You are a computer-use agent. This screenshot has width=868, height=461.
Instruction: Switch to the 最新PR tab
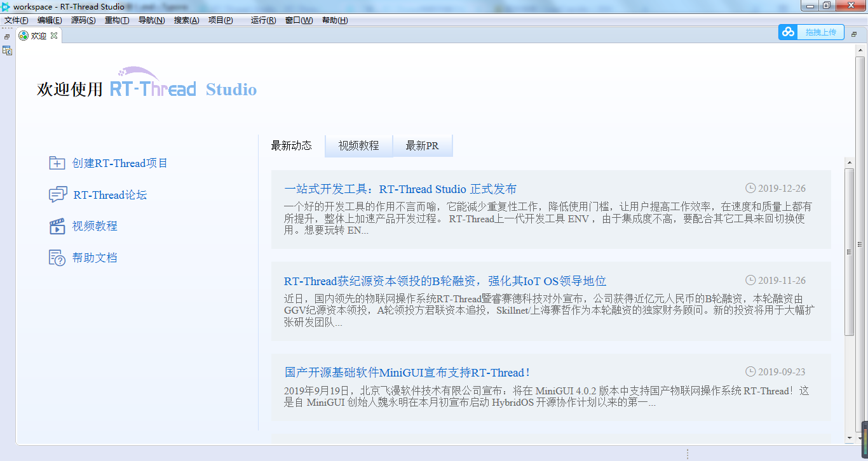point(423,145)
